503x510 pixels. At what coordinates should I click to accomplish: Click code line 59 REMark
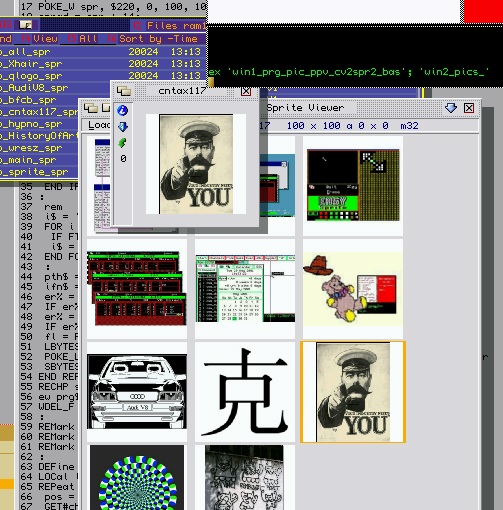pos(48,427)
